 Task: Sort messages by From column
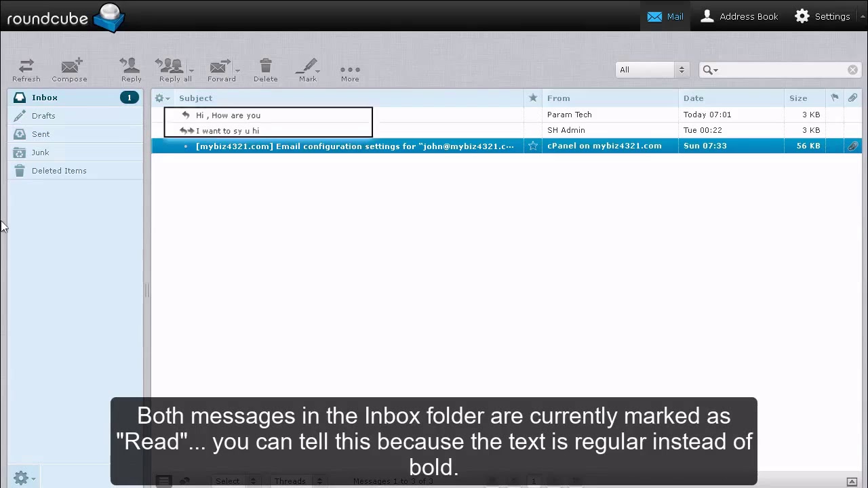click(558, 98)
